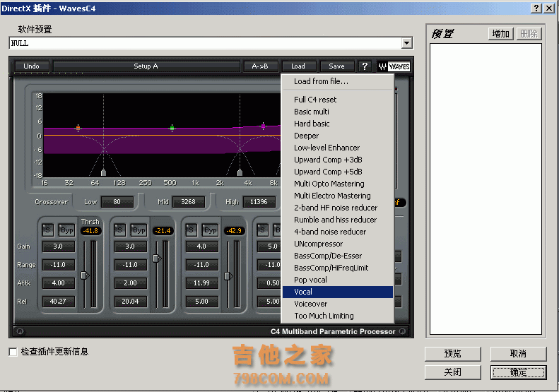
Task: Select Basic multi preset
Action: [338, 112]
